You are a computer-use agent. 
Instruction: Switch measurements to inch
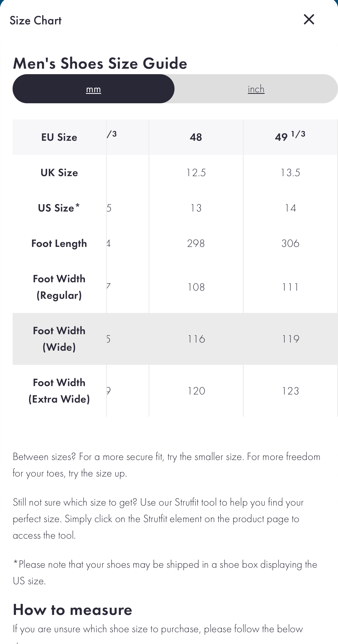tap(256, 89)
